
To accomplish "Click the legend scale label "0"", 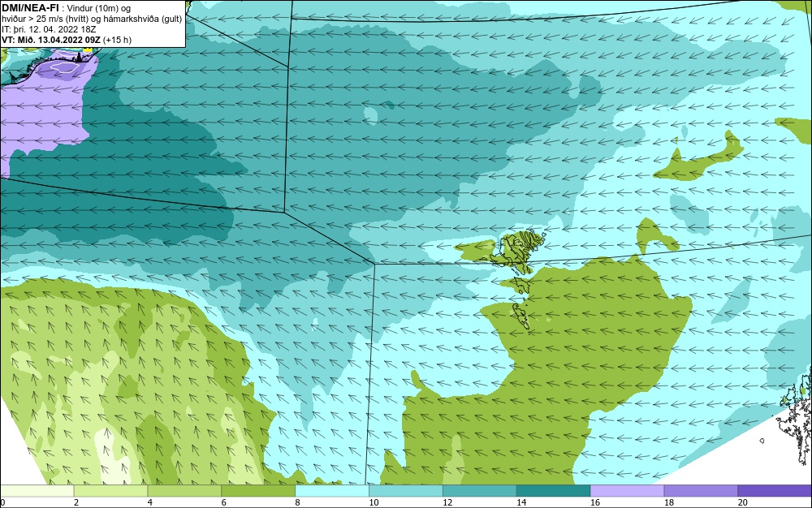I will point(2,502).
